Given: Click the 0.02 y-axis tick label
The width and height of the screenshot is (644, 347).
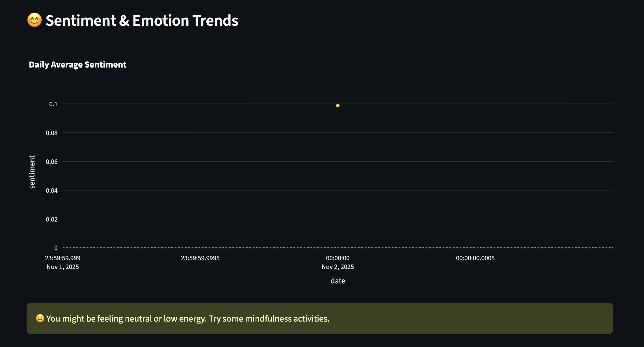Looking at the screenshot, I should (x=52, y=219).
